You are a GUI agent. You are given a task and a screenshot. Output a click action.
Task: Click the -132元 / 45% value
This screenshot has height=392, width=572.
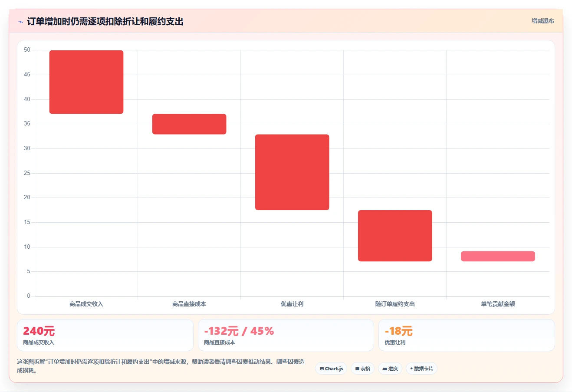pos(239,331)
